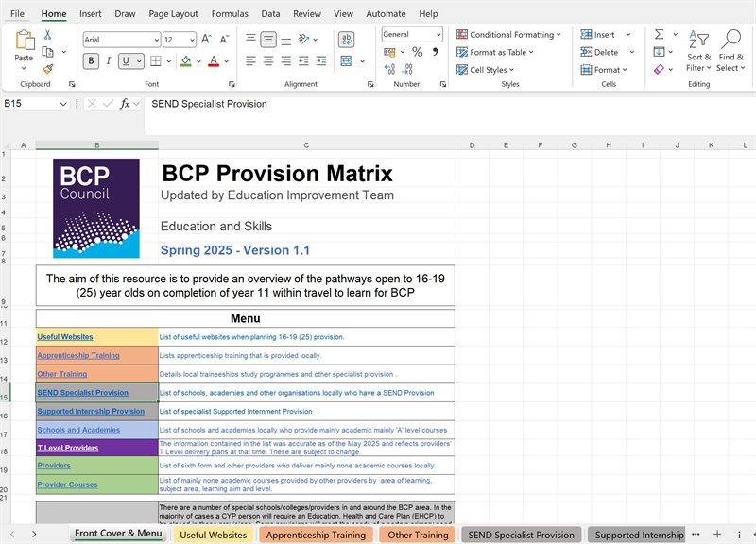Click the Orientation angle icon
Viewport: 756px width, 544px height.
click(x=303, y=39)
